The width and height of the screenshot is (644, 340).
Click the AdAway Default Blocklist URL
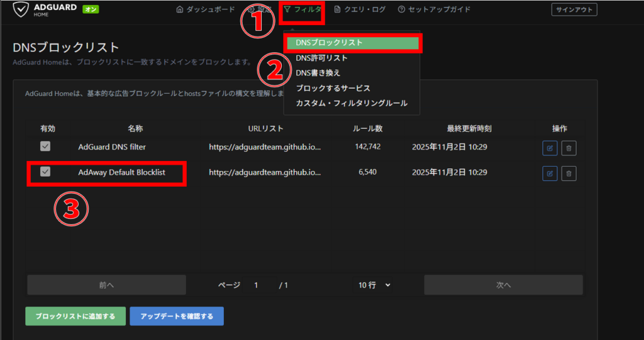click(x=265, y=172)
